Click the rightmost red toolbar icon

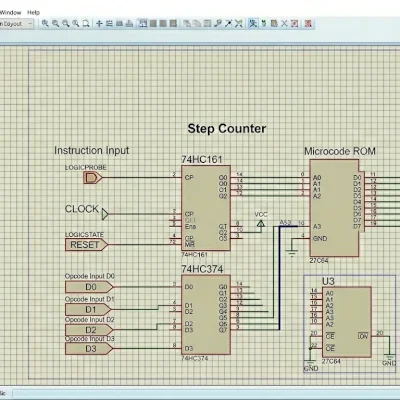tap(308, 23)
